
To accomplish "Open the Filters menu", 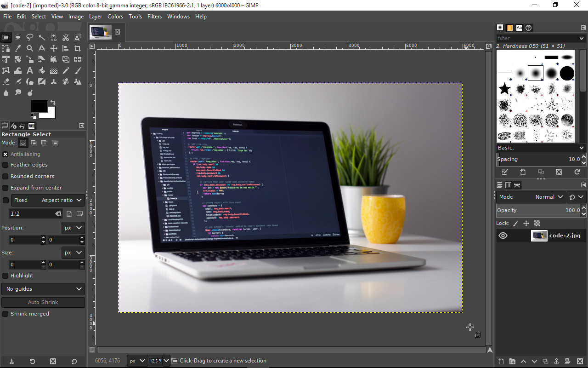I will click(154, 17).
